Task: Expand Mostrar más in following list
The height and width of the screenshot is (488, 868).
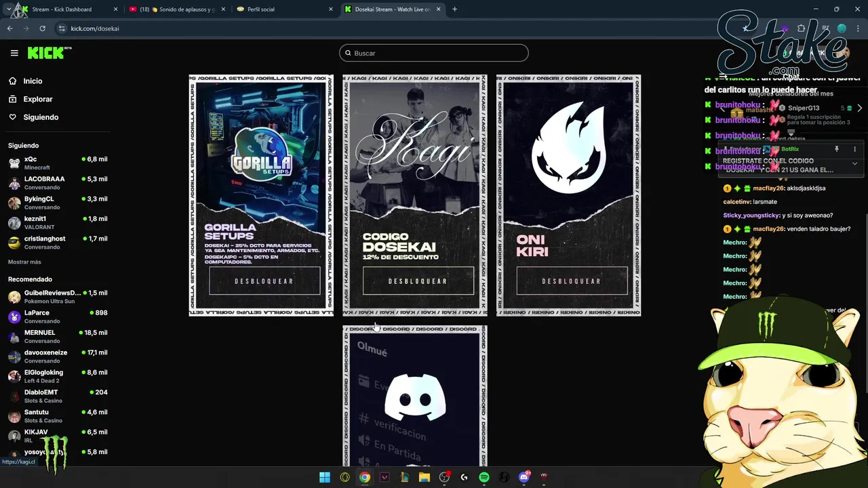Action: (24, 262)
